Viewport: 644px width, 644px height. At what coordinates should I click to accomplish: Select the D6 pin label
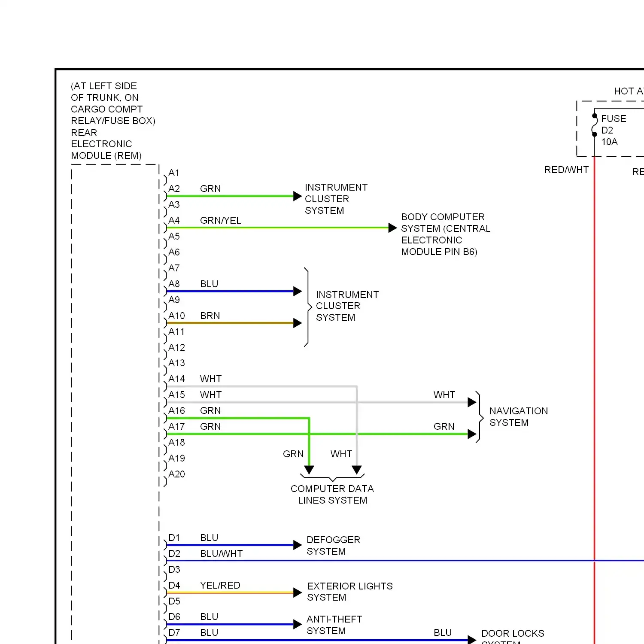click(174, 617)
